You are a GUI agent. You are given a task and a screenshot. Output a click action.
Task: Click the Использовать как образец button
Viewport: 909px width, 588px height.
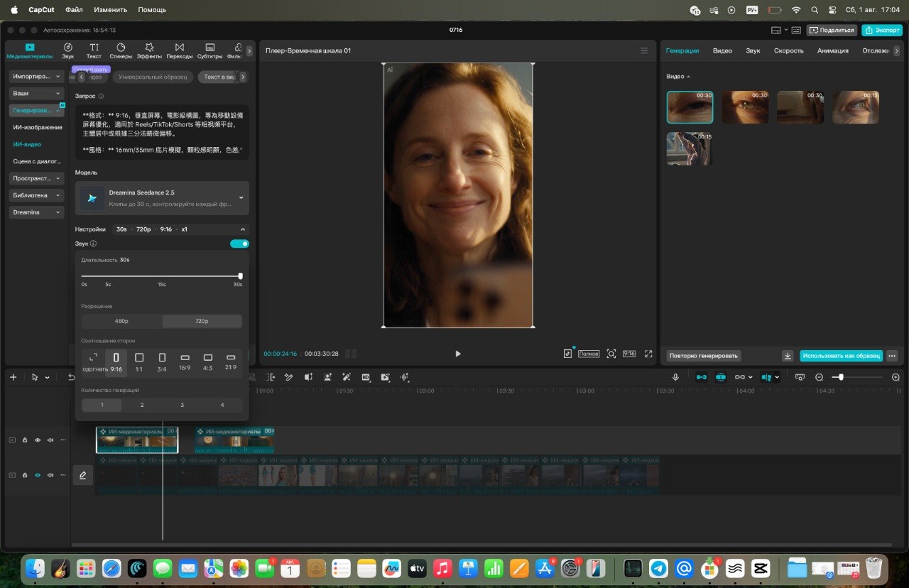841,356
